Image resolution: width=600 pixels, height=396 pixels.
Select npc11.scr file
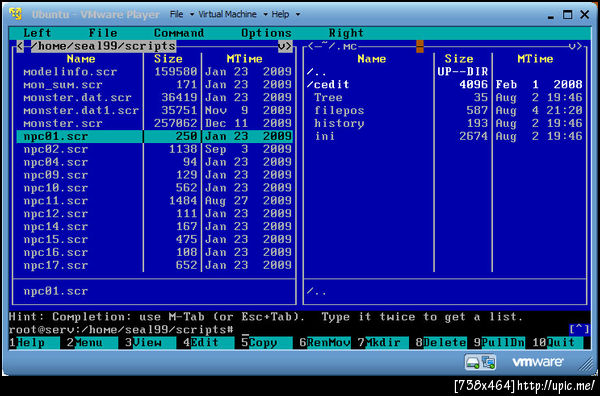pyautogui.click(x=155, y=201)
